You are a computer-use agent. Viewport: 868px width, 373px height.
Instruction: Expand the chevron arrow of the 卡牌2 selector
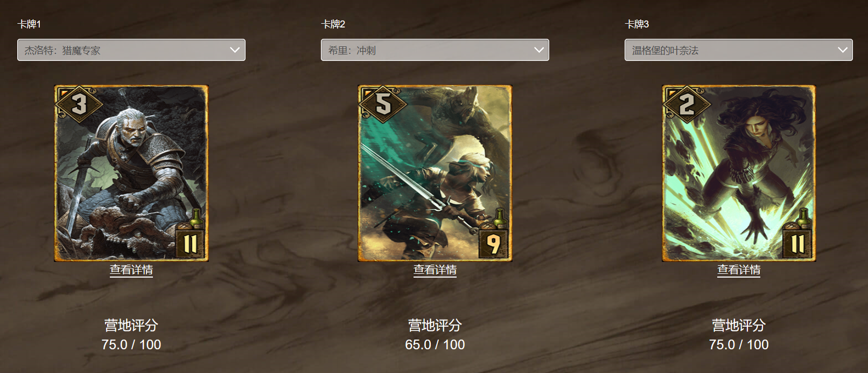click(x=538, y=50)
